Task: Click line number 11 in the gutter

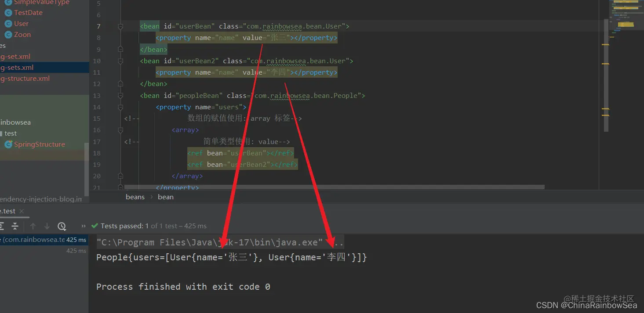Action: 97,72
